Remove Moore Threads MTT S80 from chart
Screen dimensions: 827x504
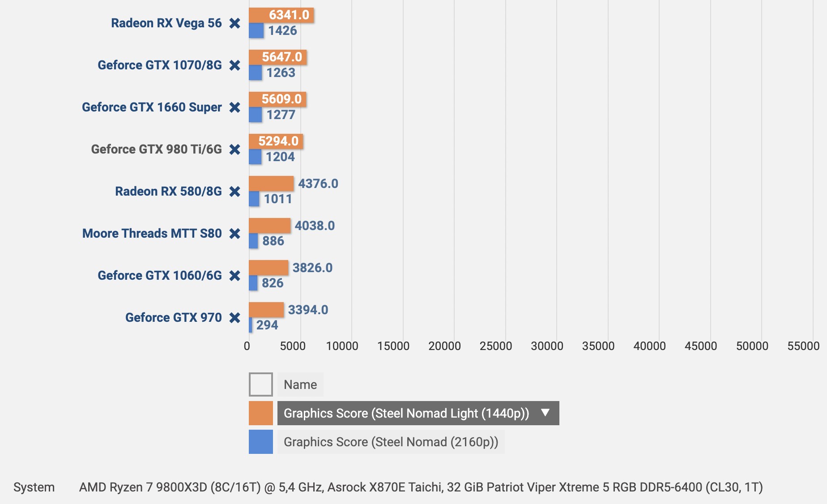tap(234, 234)
